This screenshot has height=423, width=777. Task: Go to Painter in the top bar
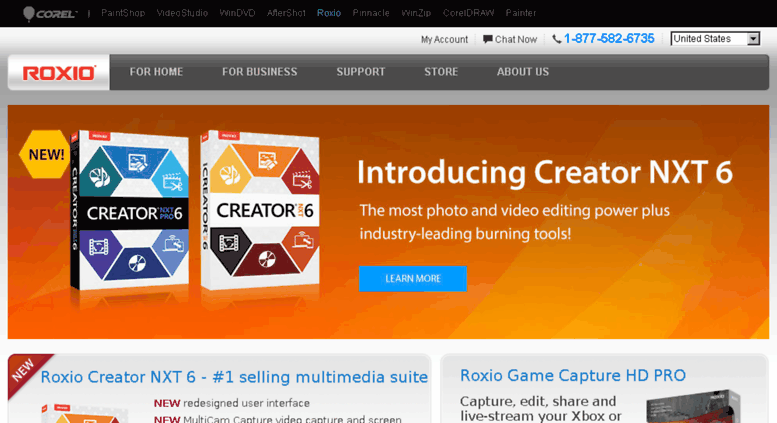tap(521, 13)
